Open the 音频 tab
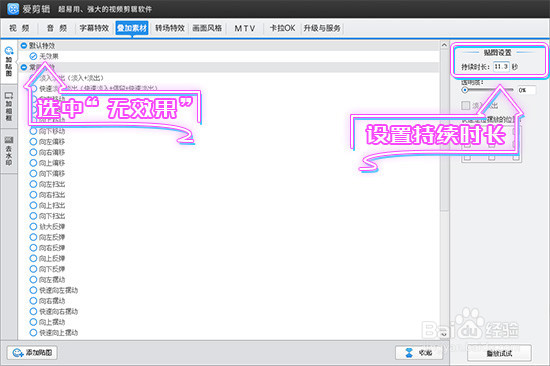The image size is (550, 366). (57, 28)
